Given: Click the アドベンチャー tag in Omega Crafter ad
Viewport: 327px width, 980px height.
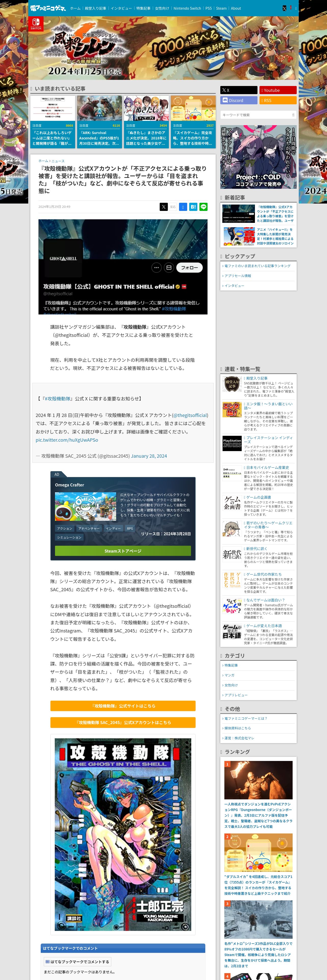Looking at the screenshot, I should (89, 528).
